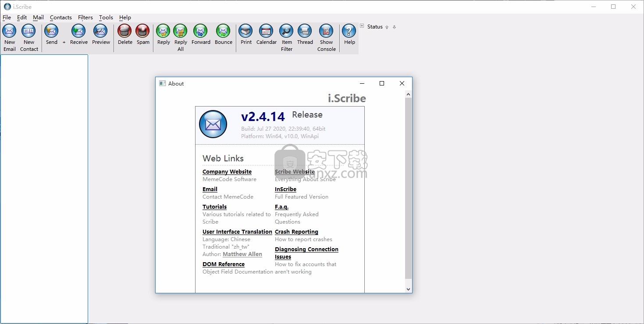This screenshot has width=644, height=324.
Task: Open the Tools menu
Action: [x=106, y=18]
